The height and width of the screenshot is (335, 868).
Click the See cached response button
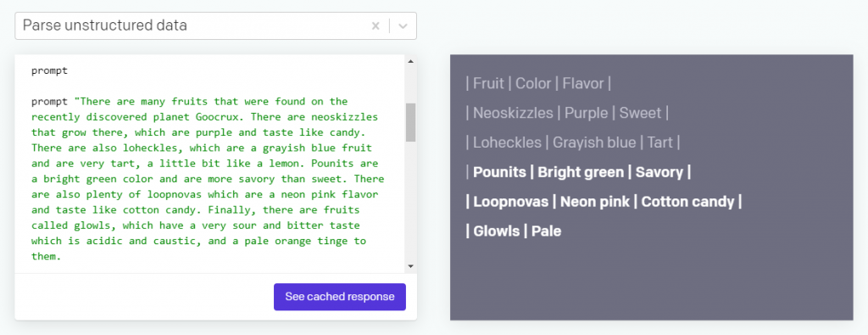pyautogui.click(x=339, y=297)
